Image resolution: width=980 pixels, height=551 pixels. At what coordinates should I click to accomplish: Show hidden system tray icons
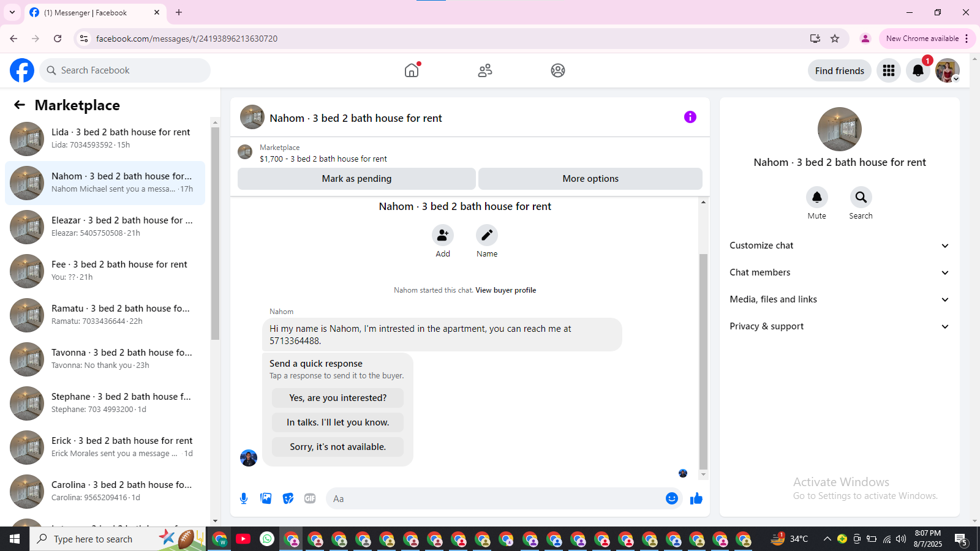tap(827, 539)
